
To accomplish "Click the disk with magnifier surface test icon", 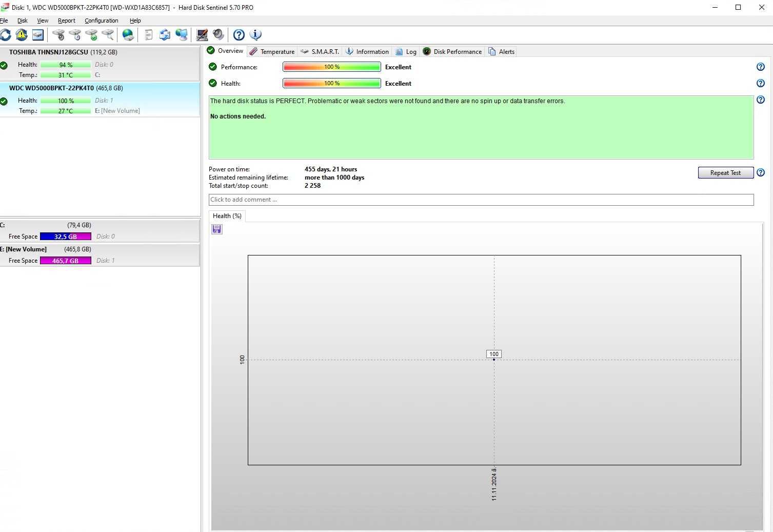I will (x=108, y=34).
